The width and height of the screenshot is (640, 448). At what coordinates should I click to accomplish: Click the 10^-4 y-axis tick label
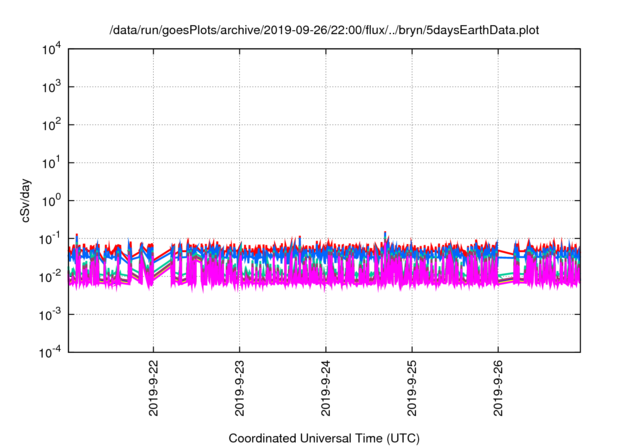pos(50,352)
